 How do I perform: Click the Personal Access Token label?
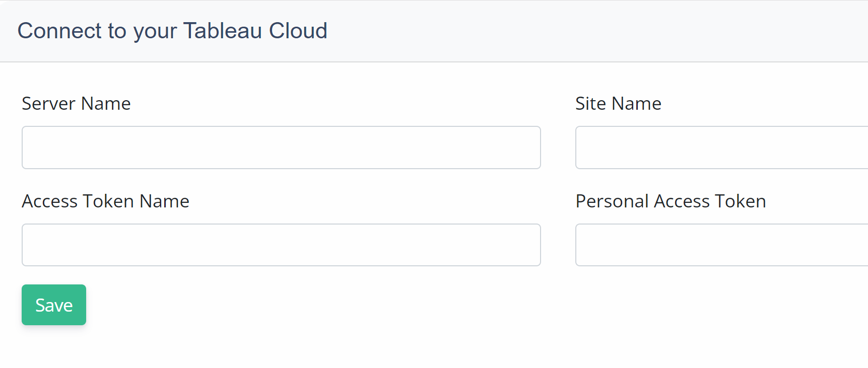pyautogui.click(x=671, y=201)
